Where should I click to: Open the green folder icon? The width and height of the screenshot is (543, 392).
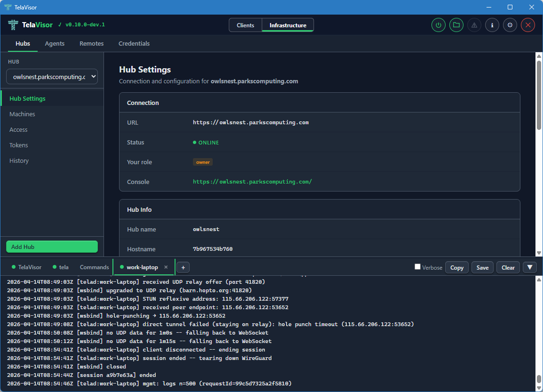tap(456, 25)
